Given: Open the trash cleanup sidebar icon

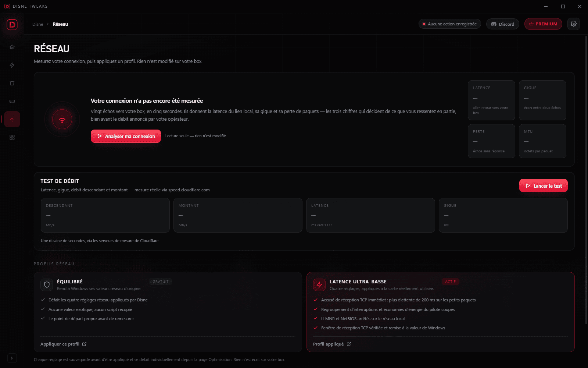Looking at the screenshot, I should [12, 83].
